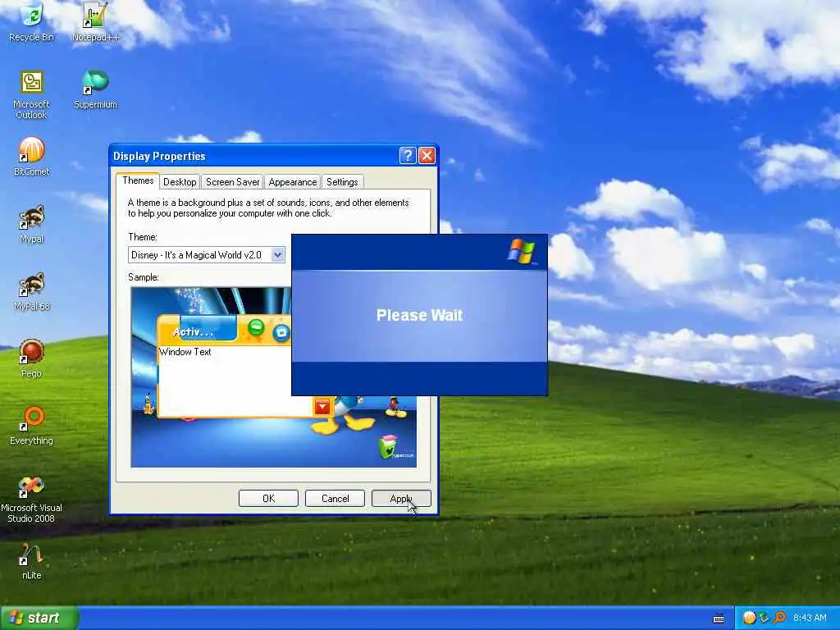This screenshot has width=840, height=630.
Task: Switch to the Themes tab
Action: 138,180
